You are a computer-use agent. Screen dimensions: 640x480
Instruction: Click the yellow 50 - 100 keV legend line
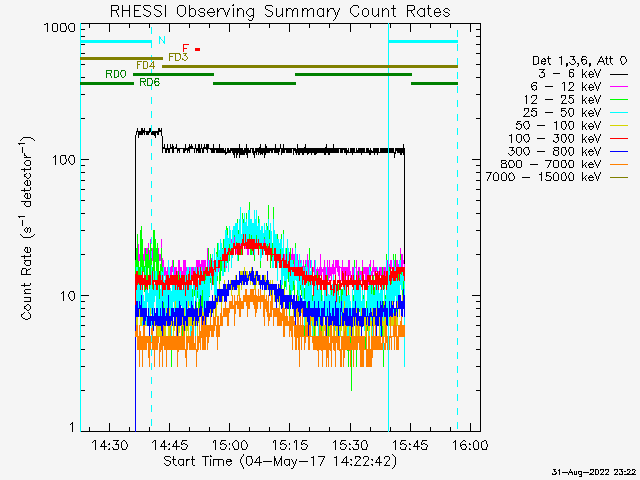(x=619, y=126)
